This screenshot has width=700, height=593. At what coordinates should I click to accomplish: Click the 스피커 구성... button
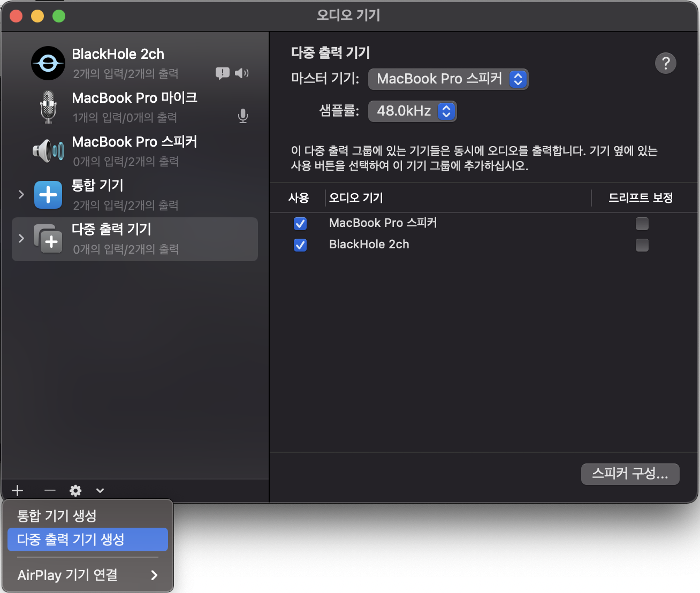(630, 474)
